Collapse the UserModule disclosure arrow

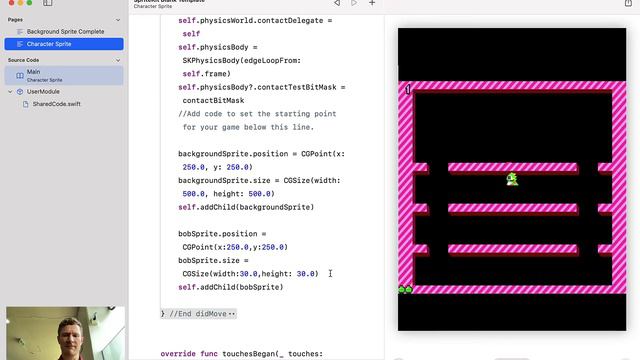[x=10, y=91]
